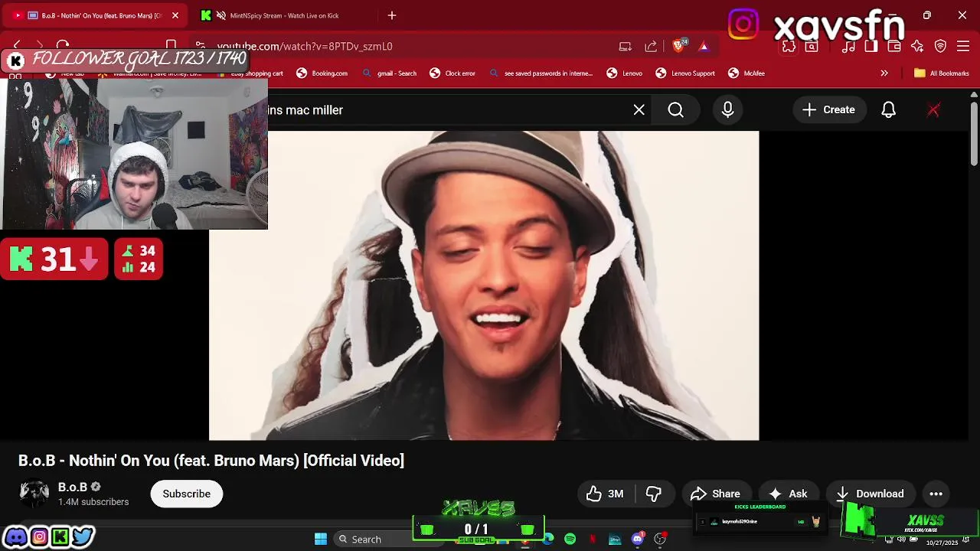The image size is (980, 551).
Task: Open the Windows Start button
Action: [x=321, y=540]
